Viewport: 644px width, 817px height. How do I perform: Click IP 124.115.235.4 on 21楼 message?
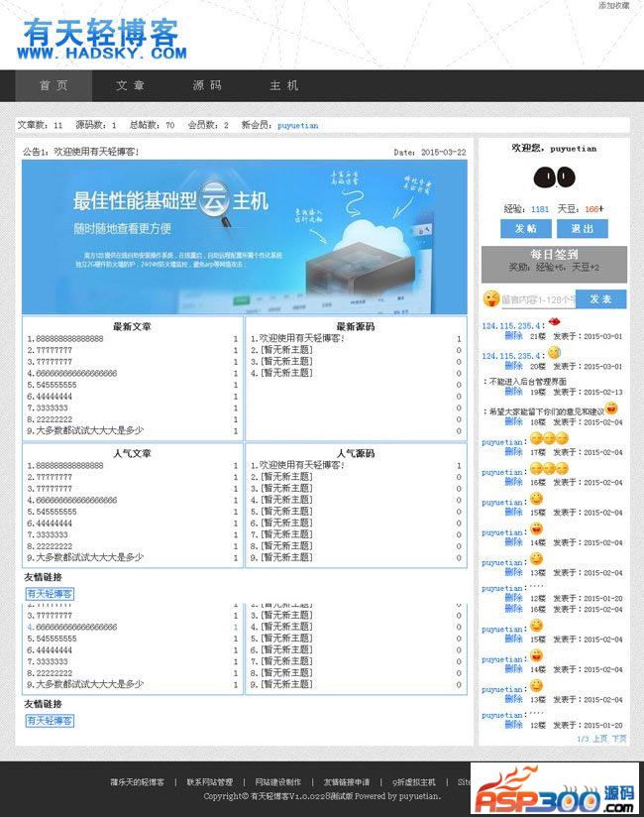click(512, 325)
